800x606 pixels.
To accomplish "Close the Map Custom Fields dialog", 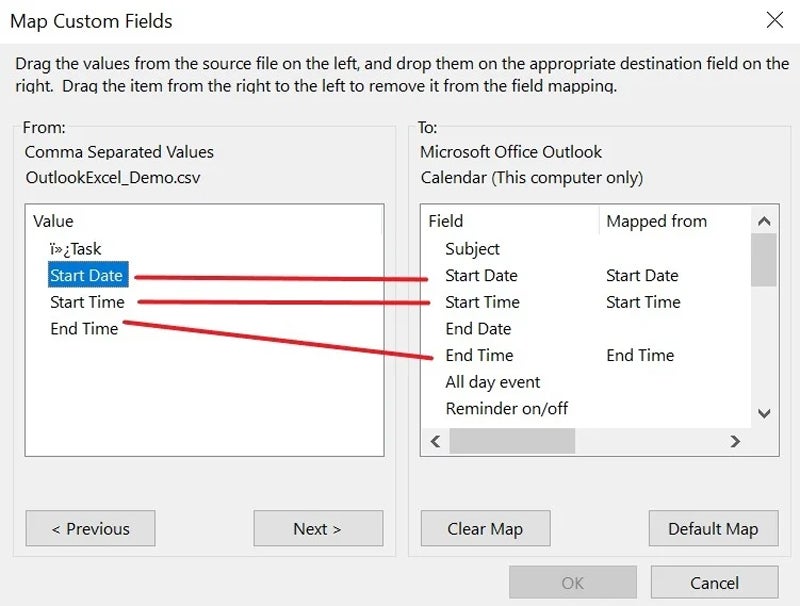I will pyautogui.click(x=774, y=20).
